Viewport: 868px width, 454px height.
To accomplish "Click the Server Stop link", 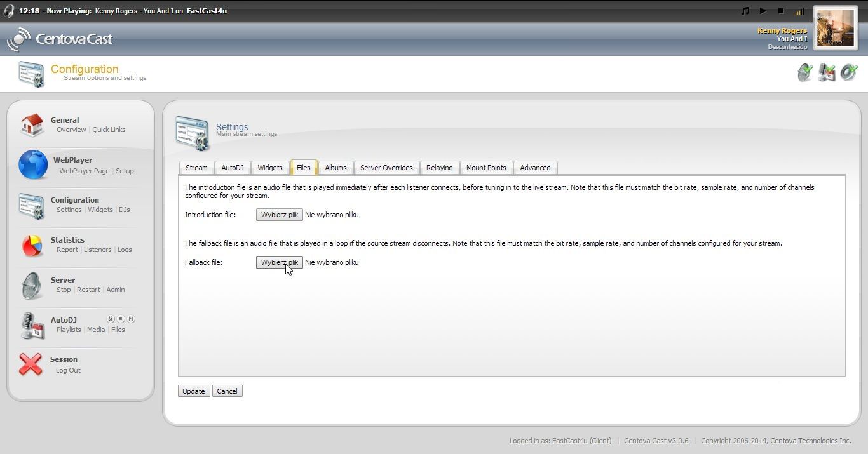I will (64, 290).
